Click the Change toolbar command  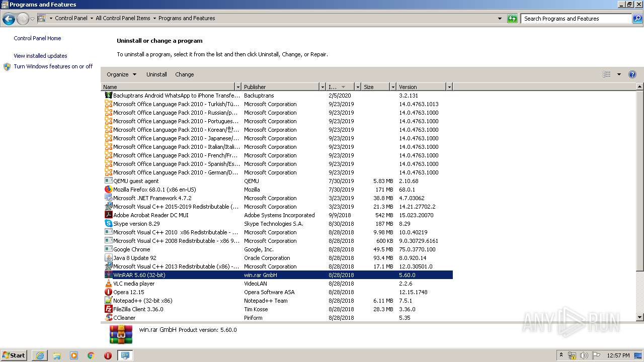tap(185, 74)
